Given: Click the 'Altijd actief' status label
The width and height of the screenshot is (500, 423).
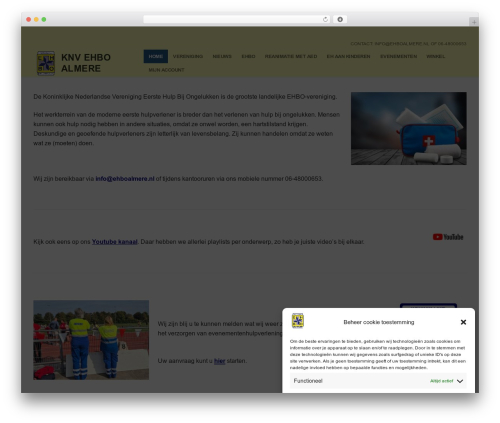Looking at the screenshot, I should (441, 381).
